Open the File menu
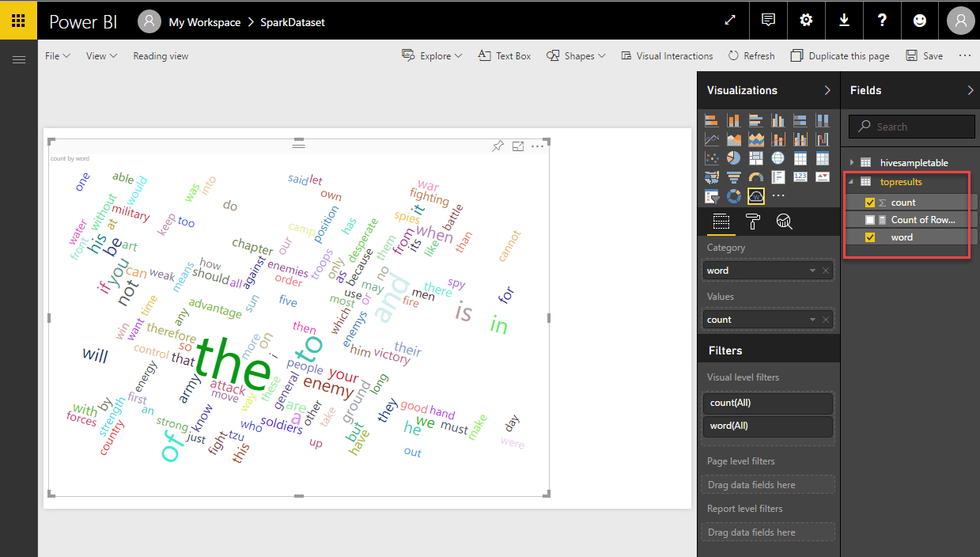This screenshot has width=980, height=557. (55, 55)
